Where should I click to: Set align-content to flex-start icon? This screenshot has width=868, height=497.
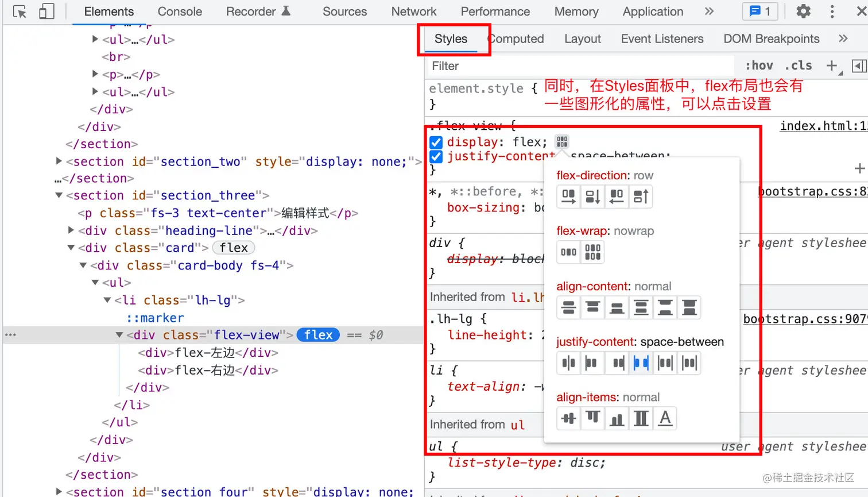pos(592,307)
